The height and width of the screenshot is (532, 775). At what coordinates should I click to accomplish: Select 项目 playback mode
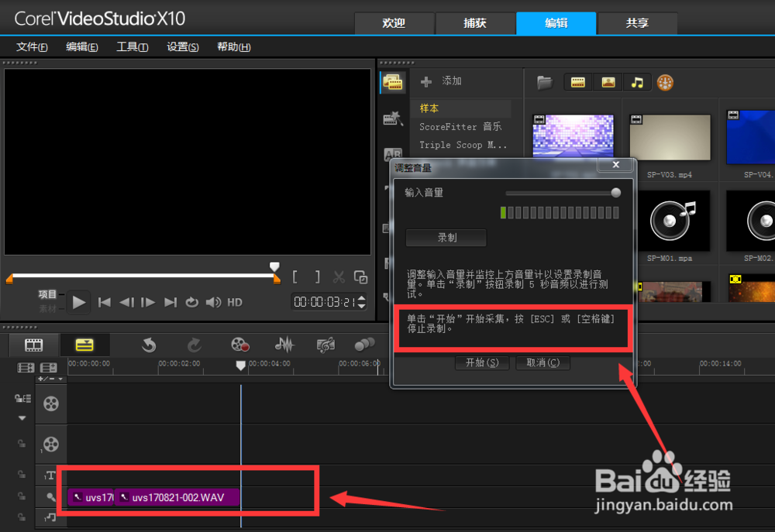point(47,294)
